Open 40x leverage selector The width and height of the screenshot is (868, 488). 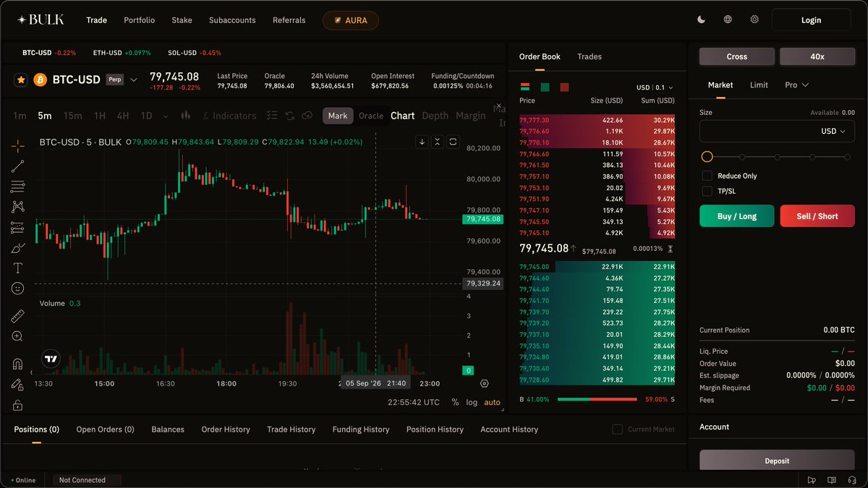[817, 56]
